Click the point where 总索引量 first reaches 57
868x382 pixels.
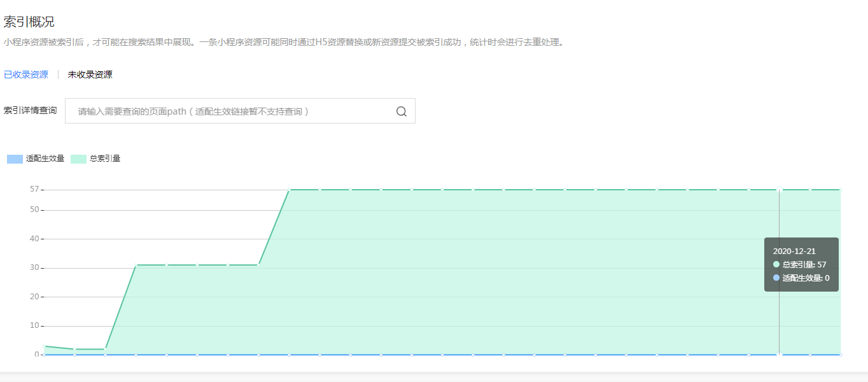(290, 189)
